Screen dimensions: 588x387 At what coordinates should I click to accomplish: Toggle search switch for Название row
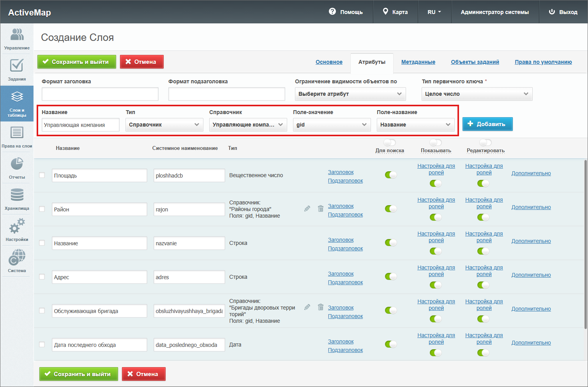point(390,243)
